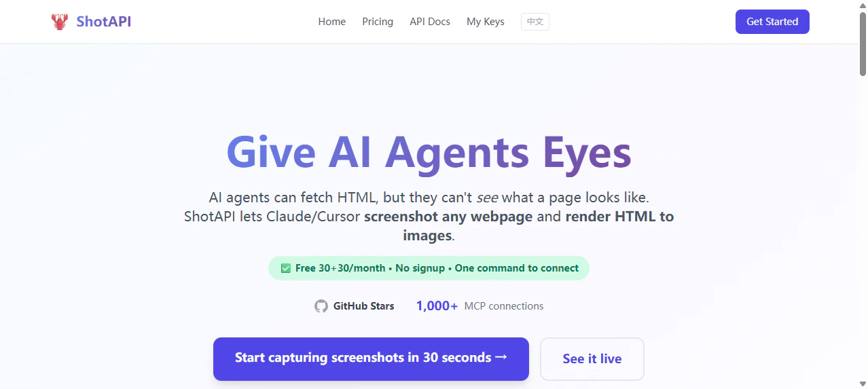
Task: Click the GitHub octocat icon
Action: click(x=321, y=306)
